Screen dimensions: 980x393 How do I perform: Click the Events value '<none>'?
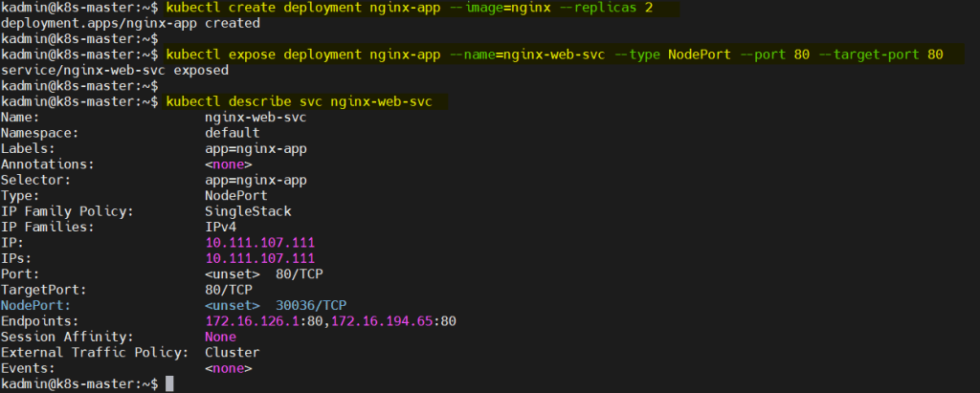tap(228, 368)
